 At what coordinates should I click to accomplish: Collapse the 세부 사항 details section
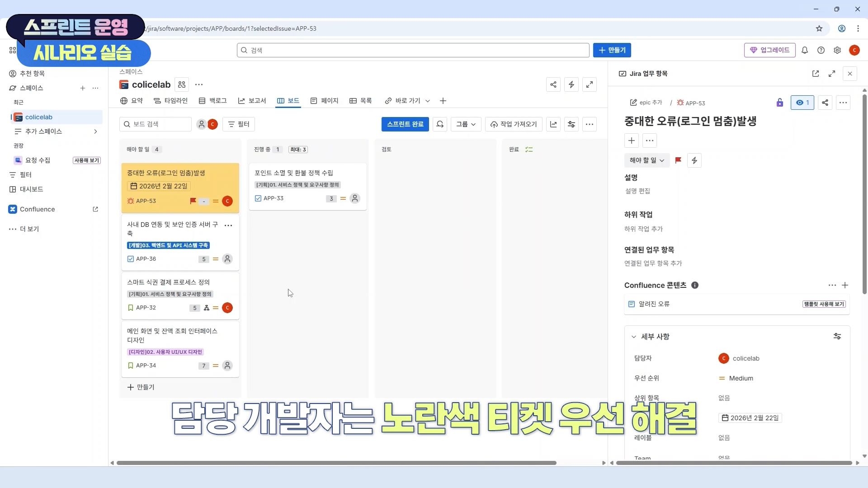point(634,337)
